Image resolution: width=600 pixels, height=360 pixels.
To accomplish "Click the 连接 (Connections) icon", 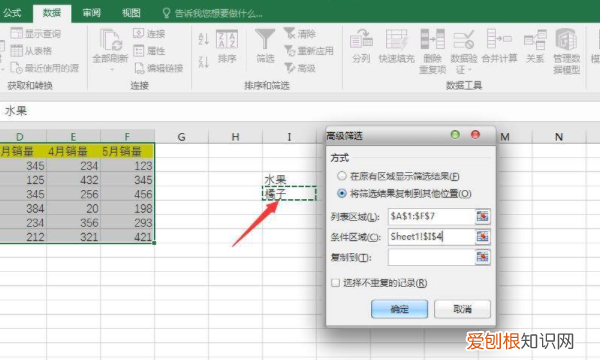I will click(x=139, y=33).
